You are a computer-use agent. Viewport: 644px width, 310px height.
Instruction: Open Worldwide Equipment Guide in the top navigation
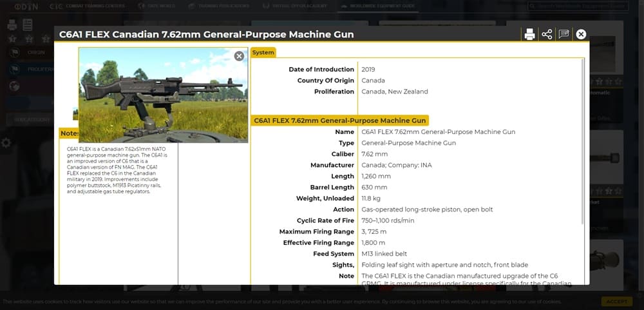378,6
